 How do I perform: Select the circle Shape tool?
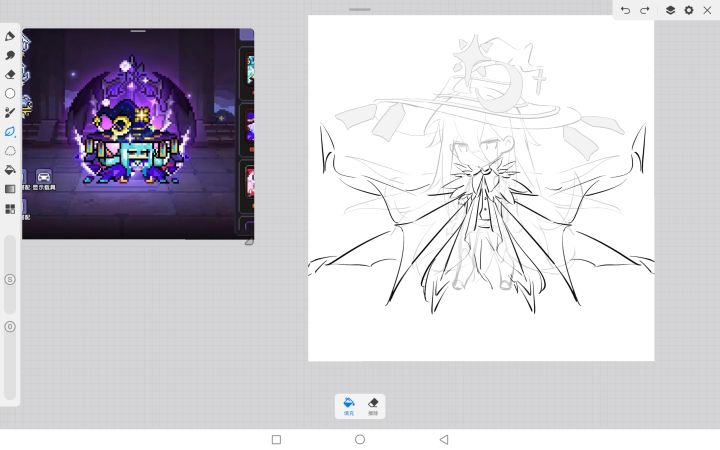click(x=10, y=93)
